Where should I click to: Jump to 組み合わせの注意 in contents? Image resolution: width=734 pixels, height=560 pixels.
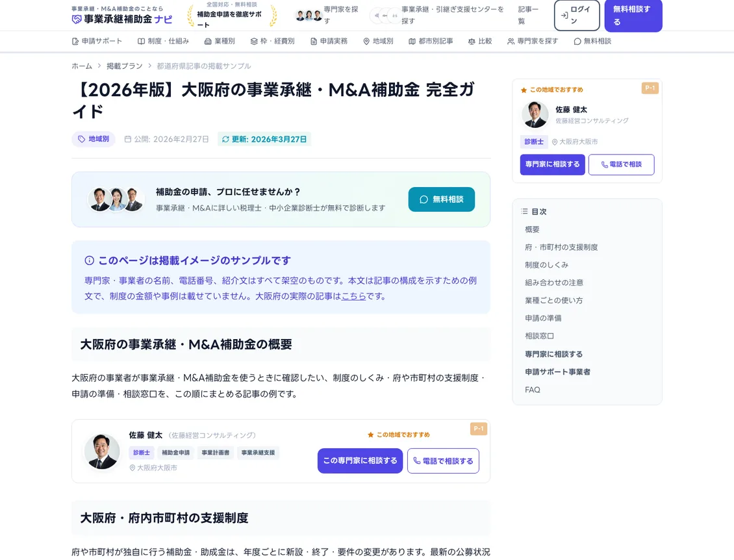pyautogui.click(x=554, y=283)
